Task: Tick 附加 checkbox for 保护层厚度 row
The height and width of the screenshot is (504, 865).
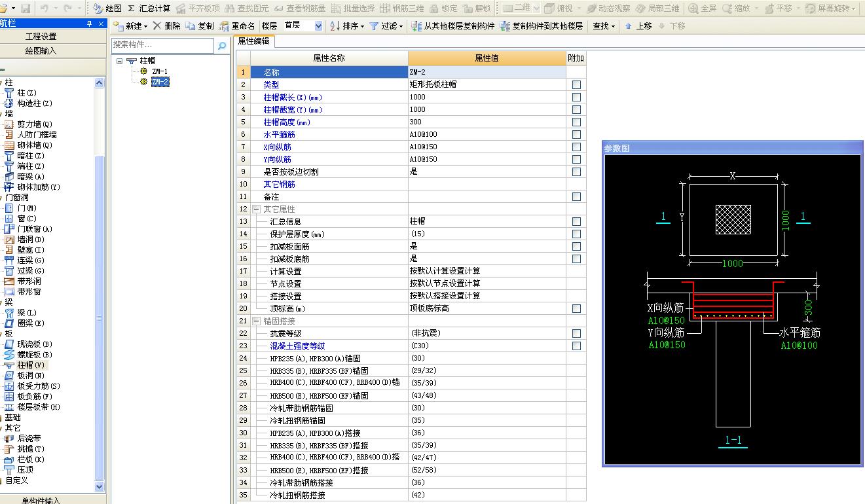Action: [576, 234]
